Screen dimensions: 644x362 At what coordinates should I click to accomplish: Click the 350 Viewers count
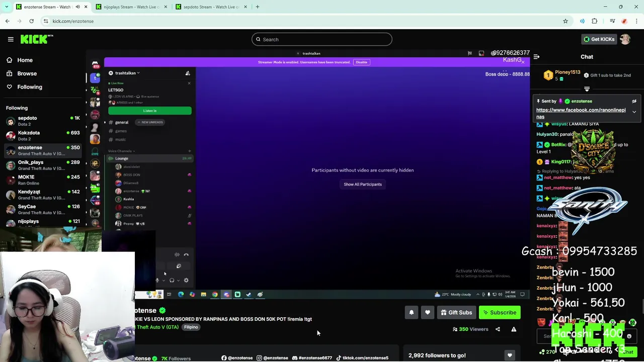(470, 329)
